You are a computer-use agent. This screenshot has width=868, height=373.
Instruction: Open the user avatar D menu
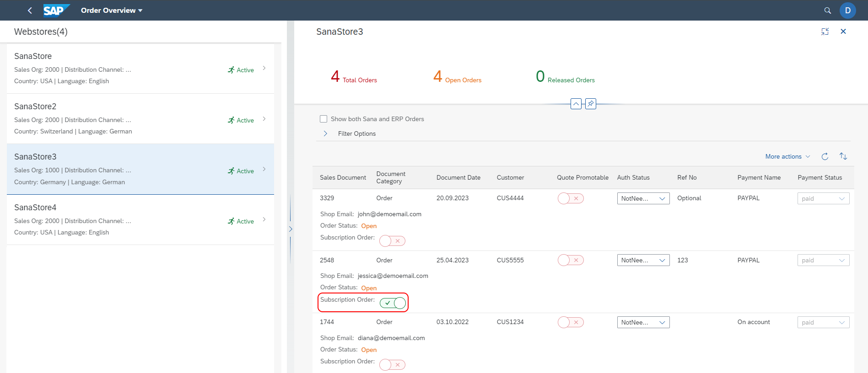847,10
